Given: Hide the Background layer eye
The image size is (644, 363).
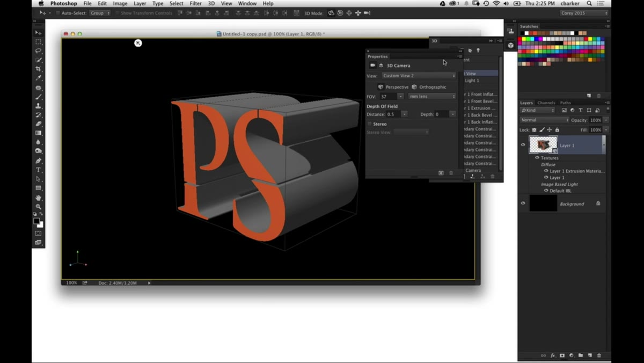Looking at the screenshot, I should tap(523, 204).
